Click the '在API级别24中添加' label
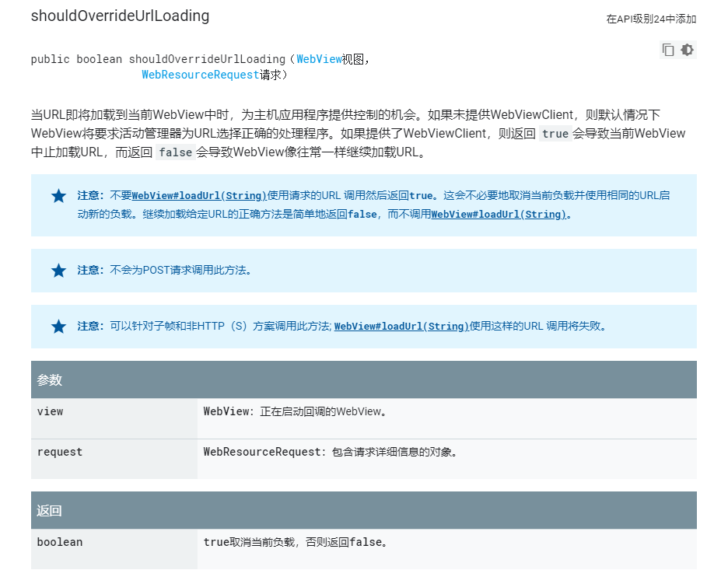Screen dimensions: 728x584 pyautogui.click(x=651, y=19)
